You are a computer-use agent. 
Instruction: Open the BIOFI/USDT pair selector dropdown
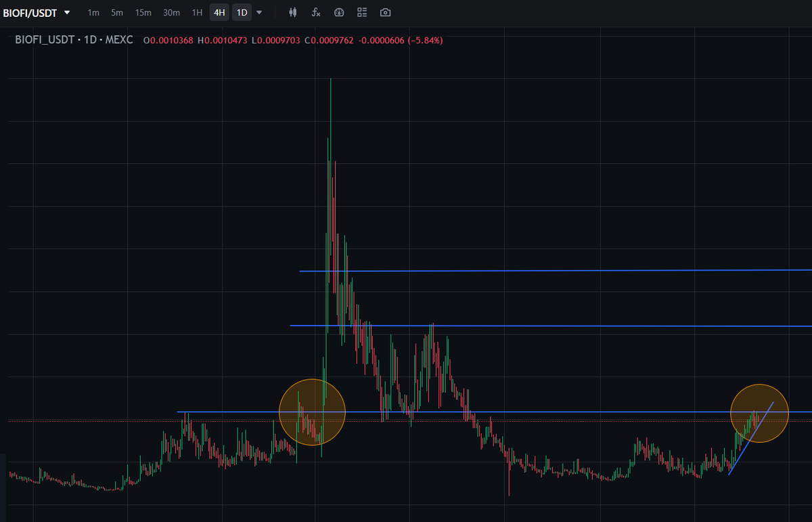pos(37,12)
